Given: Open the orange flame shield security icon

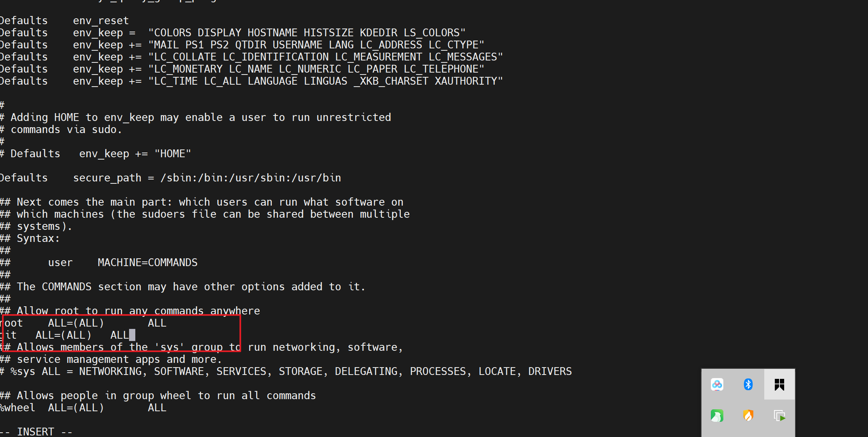Looking at the screenshot, I should [x=748, y=416].
